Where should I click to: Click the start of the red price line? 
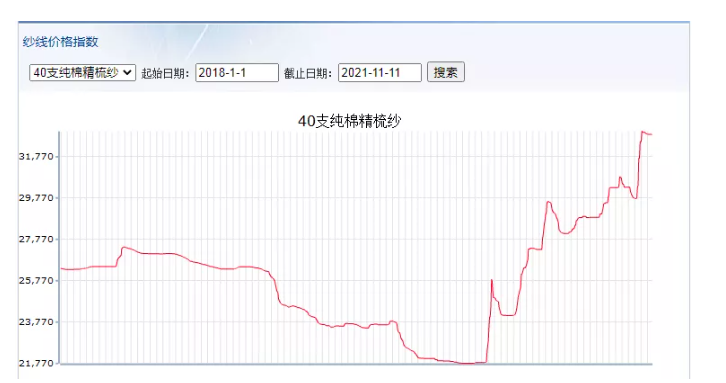pos(62,269)
